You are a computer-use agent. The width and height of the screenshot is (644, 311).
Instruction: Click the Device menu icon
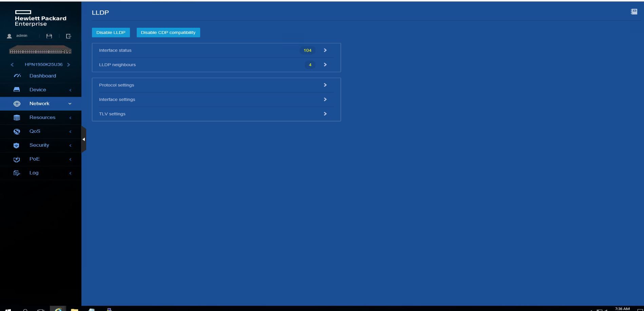(x=17, y=90)
